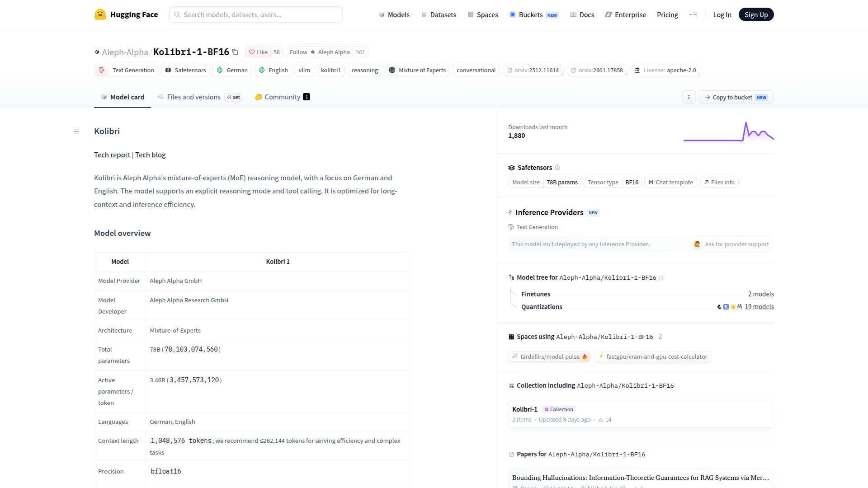Open the table of contents icon beside Kolibri
Viewport: 868px width, 488px height.
click(x=76, y=131)
